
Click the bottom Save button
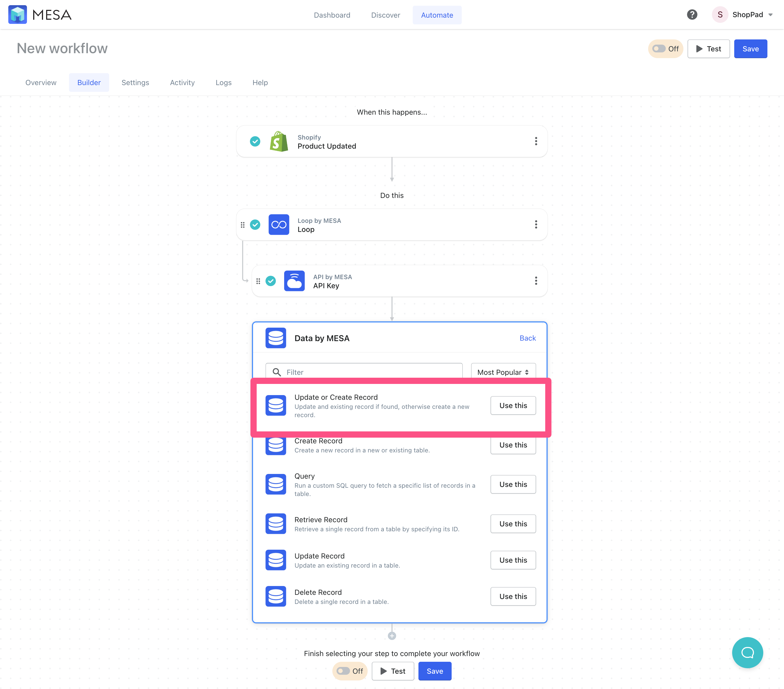click(x=435, y=671)
